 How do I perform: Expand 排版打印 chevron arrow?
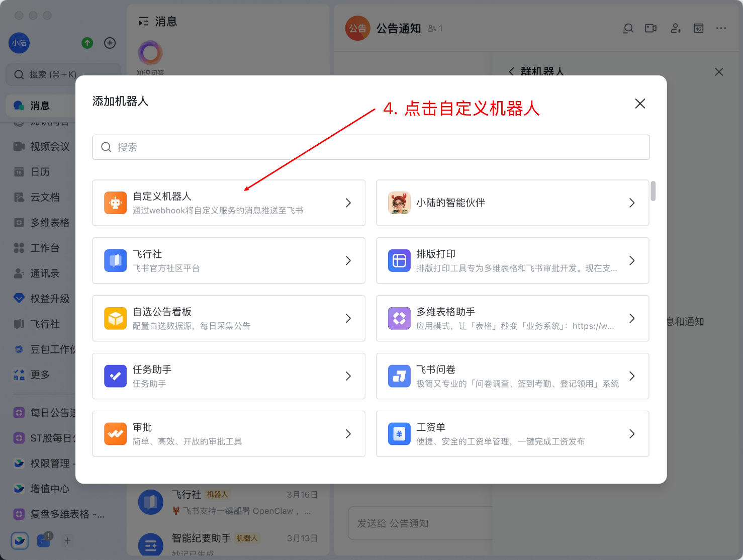point(632,261)
